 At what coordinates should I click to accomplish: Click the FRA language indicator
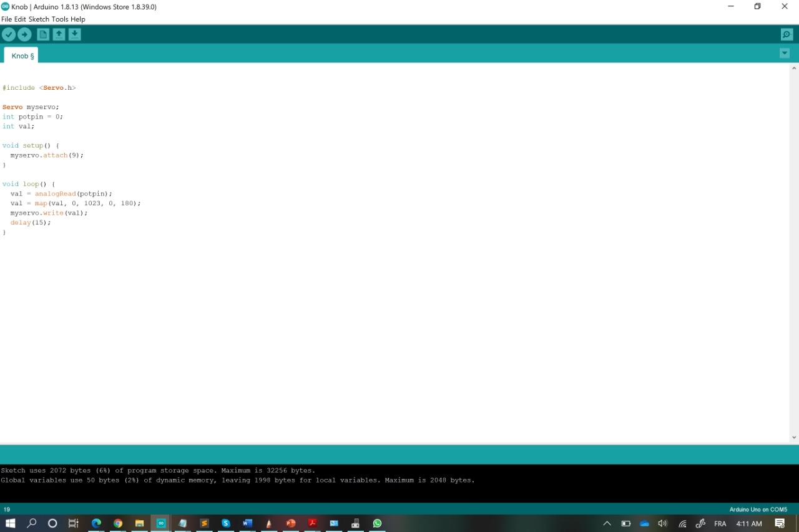(720, 524)
